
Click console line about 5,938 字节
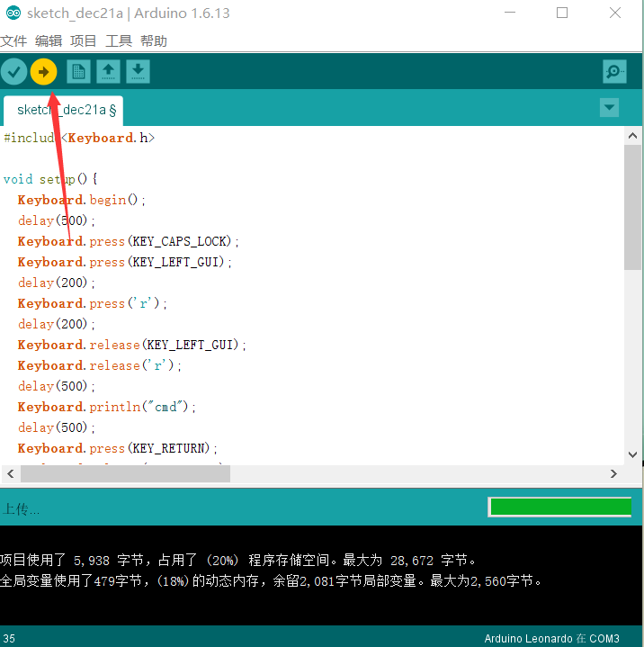tap(238, 561)
